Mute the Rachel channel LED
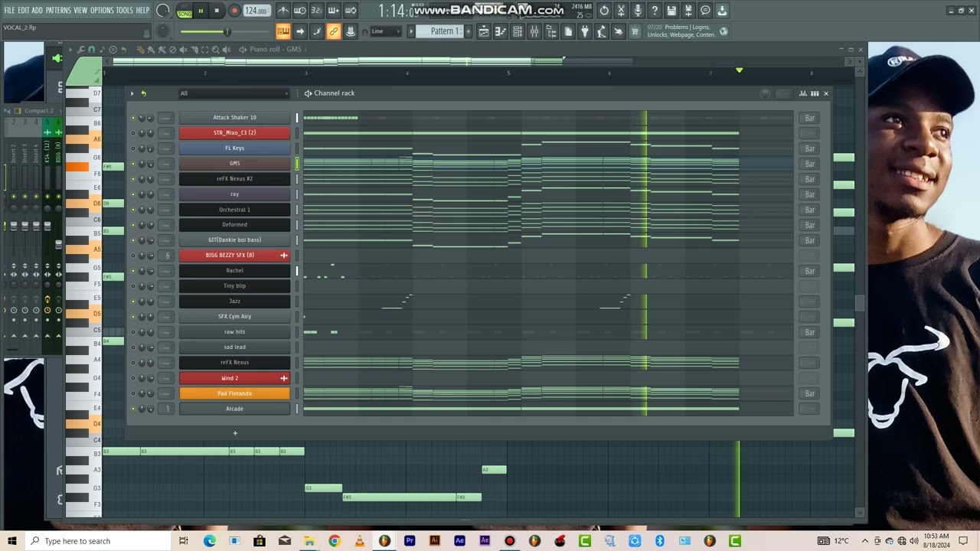Viewport: 980px width, 551px height. (133, 271)
